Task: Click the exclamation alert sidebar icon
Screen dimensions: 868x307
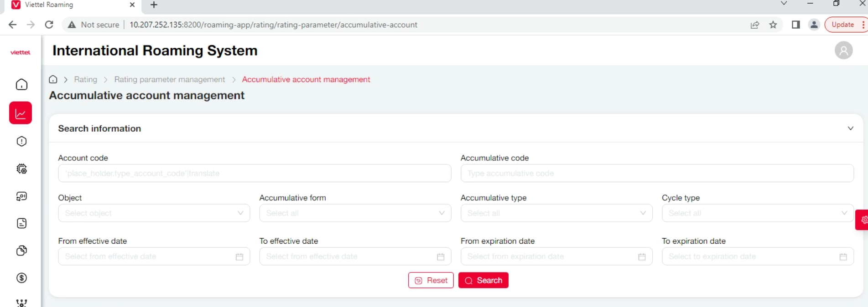Action: [21, 141]
